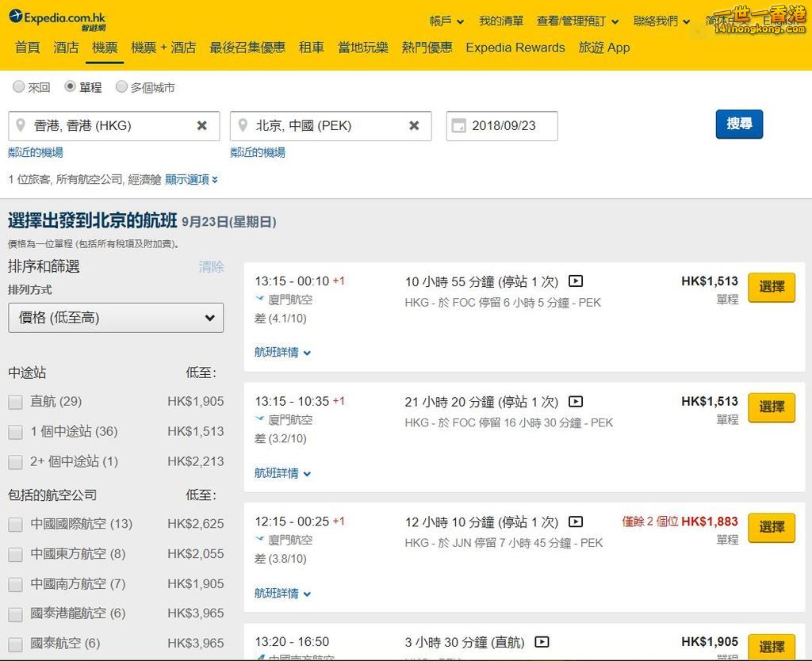Screen dimensions: 812x661
Task: Check the 中國國際航空 (13) airline checkbox
Action: point(16,525)
